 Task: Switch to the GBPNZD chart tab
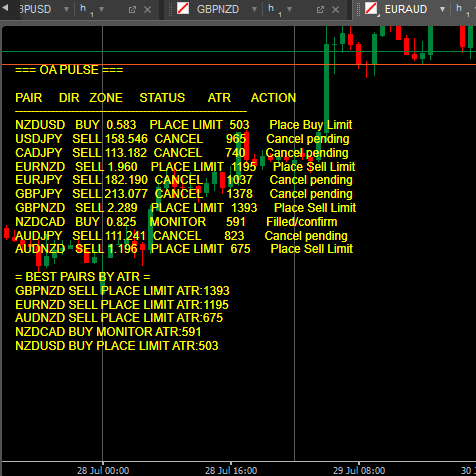click(x=218, y=9)
